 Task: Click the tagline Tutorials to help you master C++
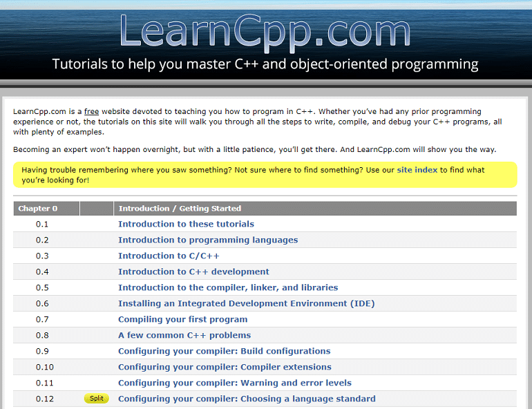pos(265,64)
